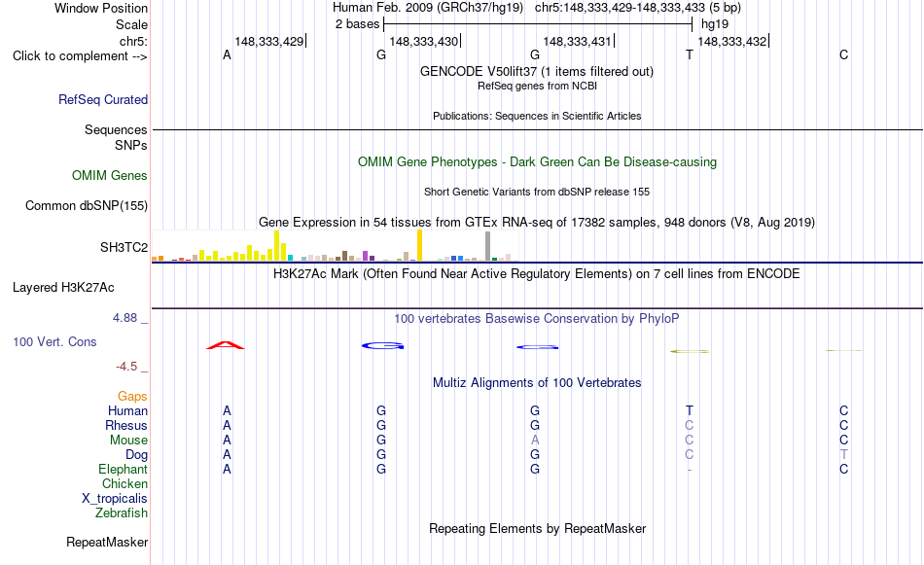Click the H3K27Ac Mark ENCODE track title

[537, 274]
